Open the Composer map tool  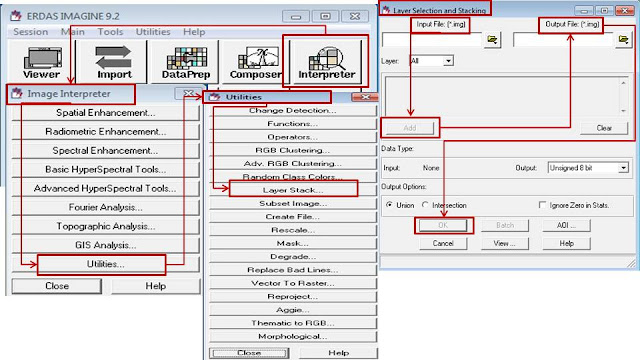pyautogui.click(x=256, y=62)
